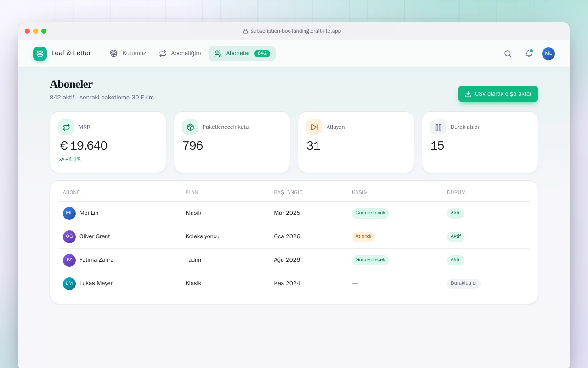Click the Tadım plan cell

point(193,260)
